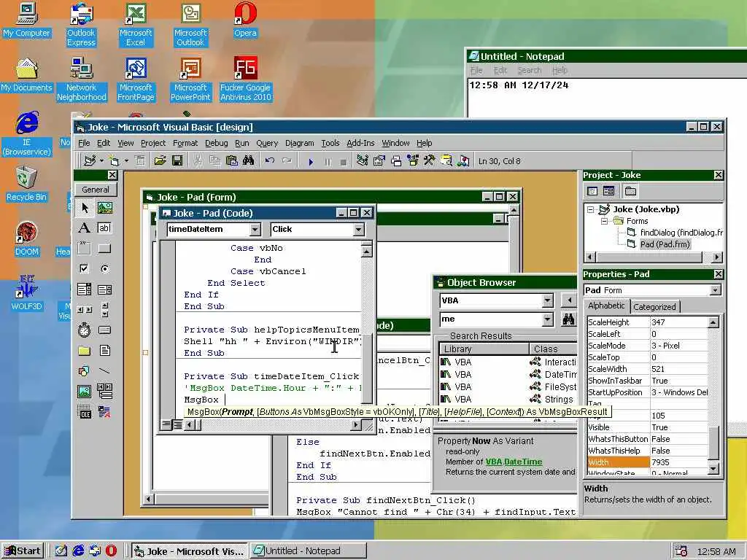Select the Timer control tool
The image size is (747, 560).
click(x=85, y=330)
